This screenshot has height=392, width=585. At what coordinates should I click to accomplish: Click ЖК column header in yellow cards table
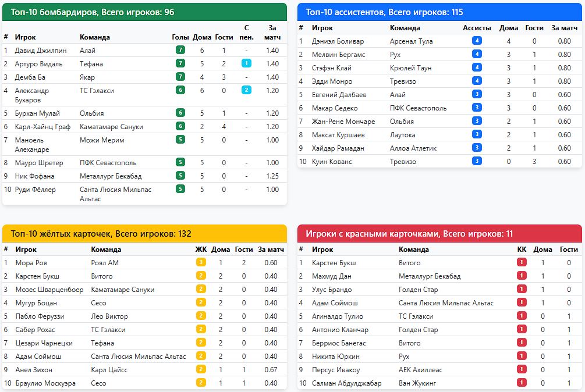(x=201, y=250)
